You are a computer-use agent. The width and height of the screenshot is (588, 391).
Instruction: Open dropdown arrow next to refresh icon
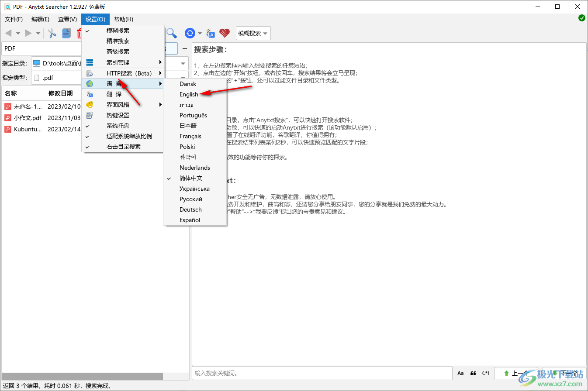pos(200,33)
